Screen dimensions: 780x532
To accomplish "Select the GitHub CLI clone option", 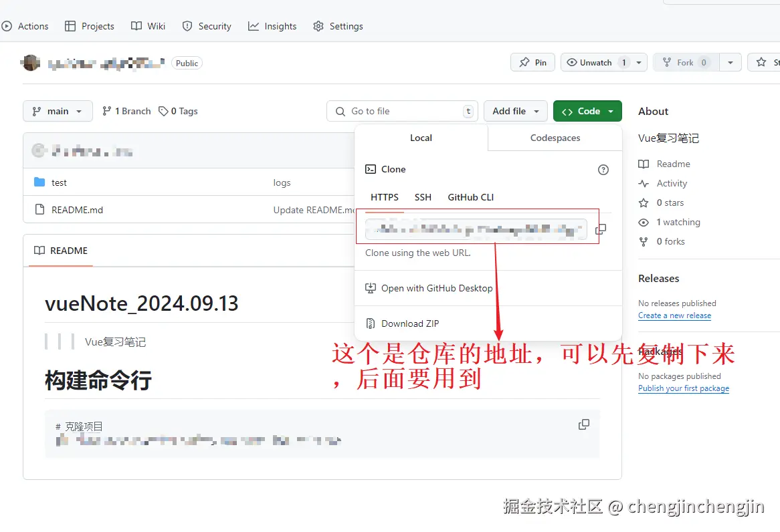I will pos(470,197).
